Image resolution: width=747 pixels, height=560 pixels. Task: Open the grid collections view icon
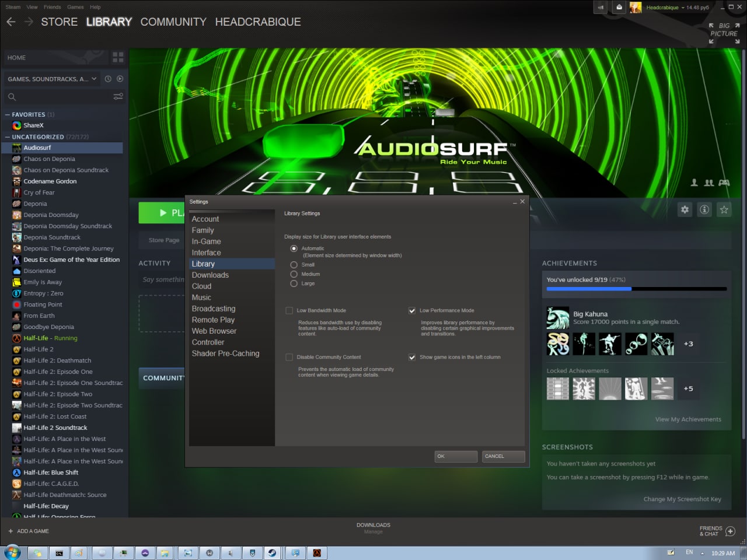click(118, 57)
